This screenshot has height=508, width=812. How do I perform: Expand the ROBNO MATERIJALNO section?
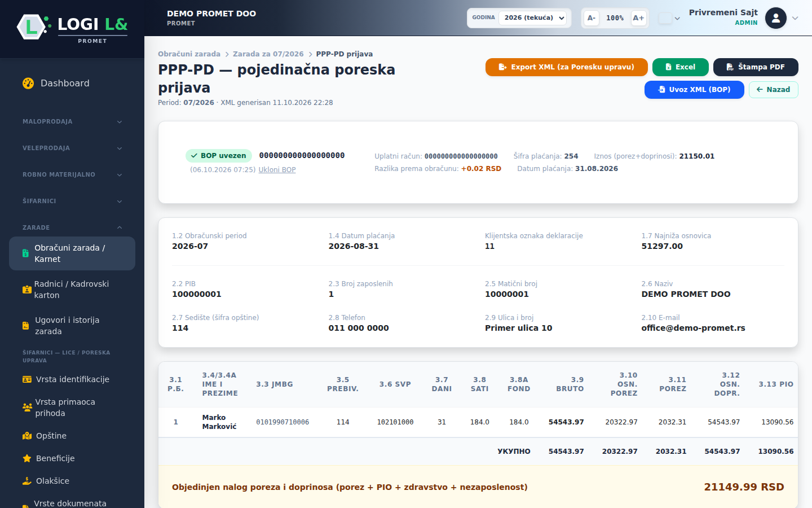point(72,174)
